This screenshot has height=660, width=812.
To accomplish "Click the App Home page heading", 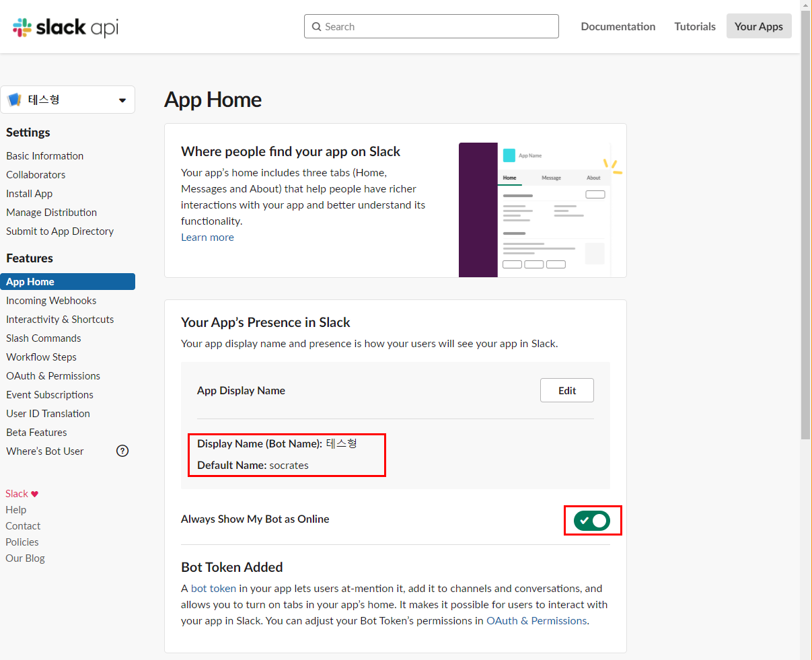I will pos(213,100).
